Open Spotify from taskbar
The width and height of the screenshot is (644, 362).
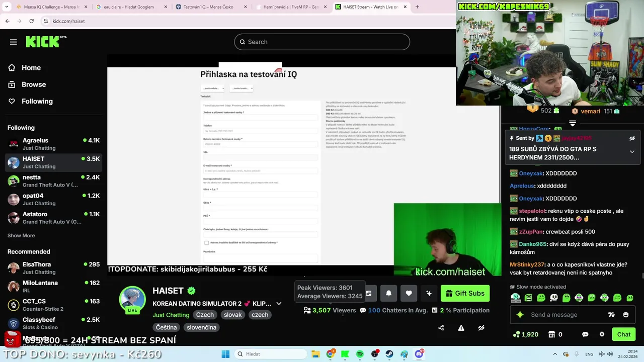(360, 354)
